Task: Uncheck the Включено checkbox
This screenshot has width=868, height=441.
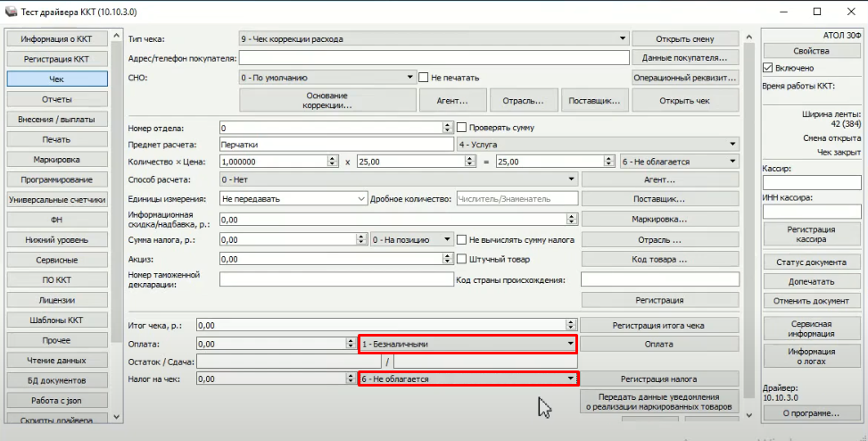Action: tap(768, 68)
